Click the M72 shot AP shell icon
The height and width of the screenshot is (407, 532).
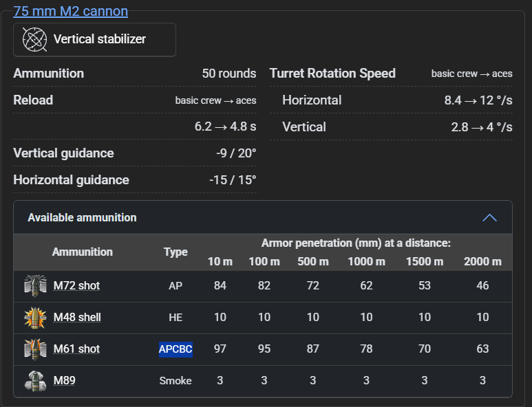[35, 286]
